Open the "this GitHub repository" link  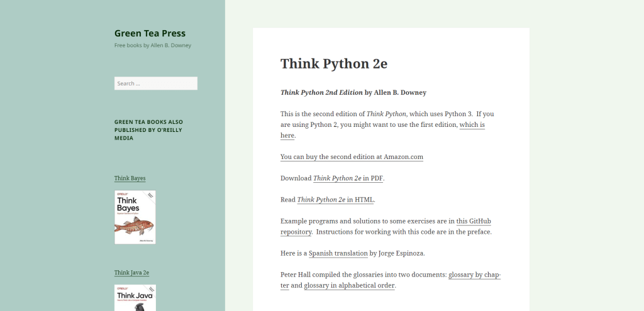474,221
